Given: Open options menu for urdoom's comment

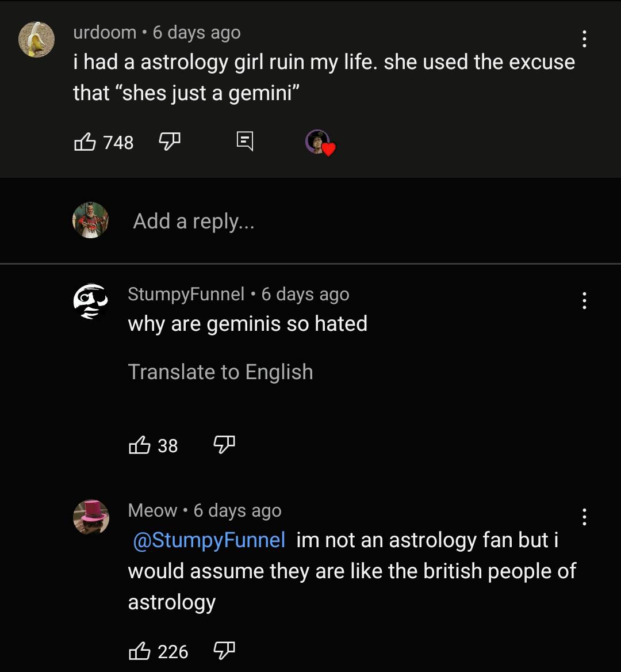Looking at the screenshot, I should pos(584,39).
